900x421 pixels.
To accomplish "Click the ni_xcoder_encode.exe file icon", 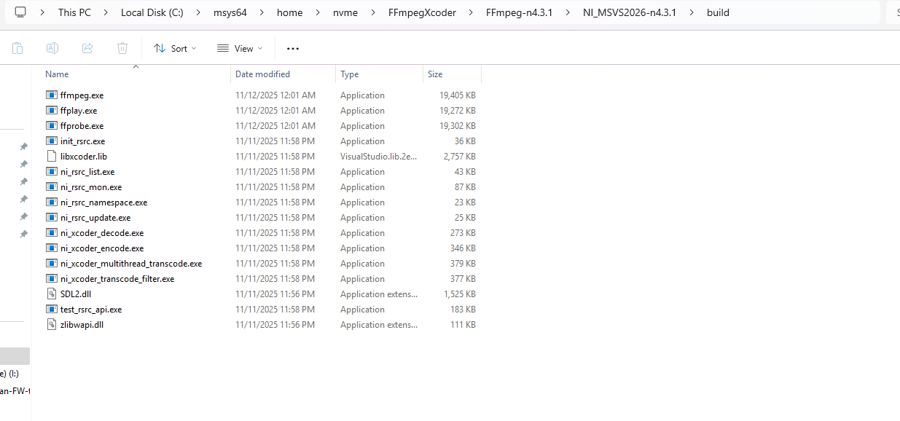I will pyautogui.click(x=52, y=248).
